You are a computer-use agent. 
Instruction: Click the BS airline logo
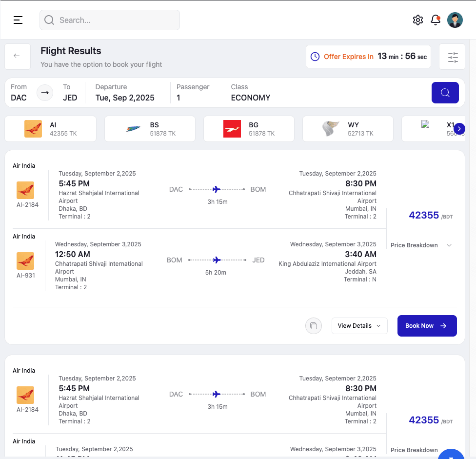point(133,129)
